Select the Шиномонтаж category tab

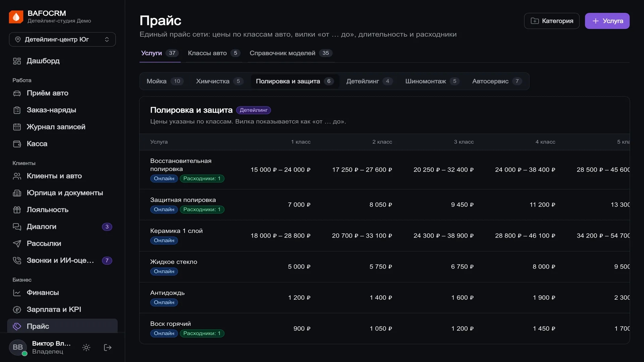pos(432,81)
